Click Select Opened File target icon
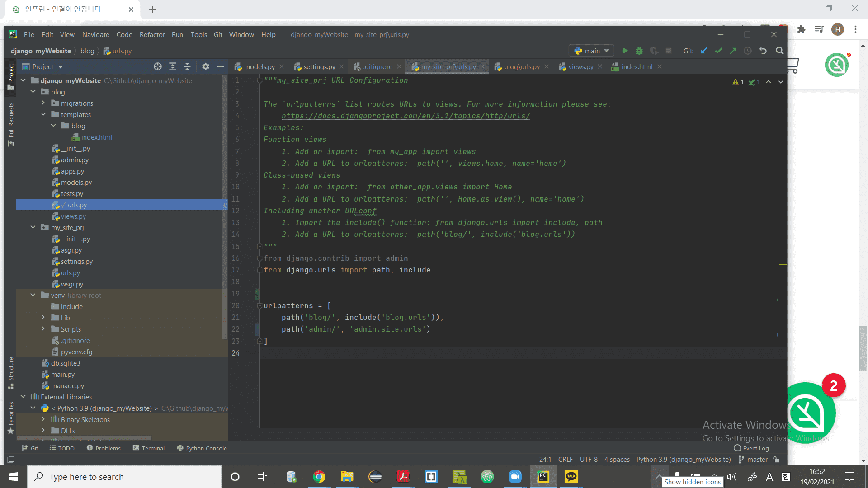868x488 pixels. [158, 67]
